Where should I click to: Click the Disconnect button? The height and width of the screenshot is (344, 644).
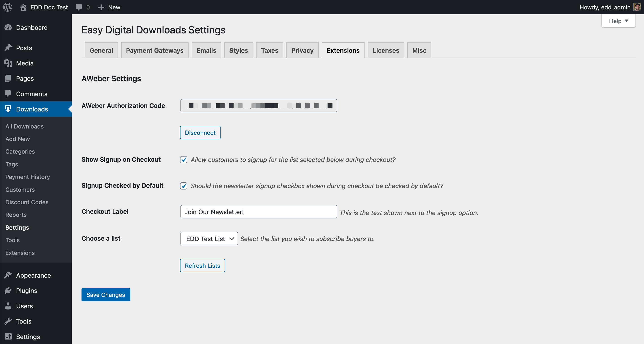click(200, 133)
